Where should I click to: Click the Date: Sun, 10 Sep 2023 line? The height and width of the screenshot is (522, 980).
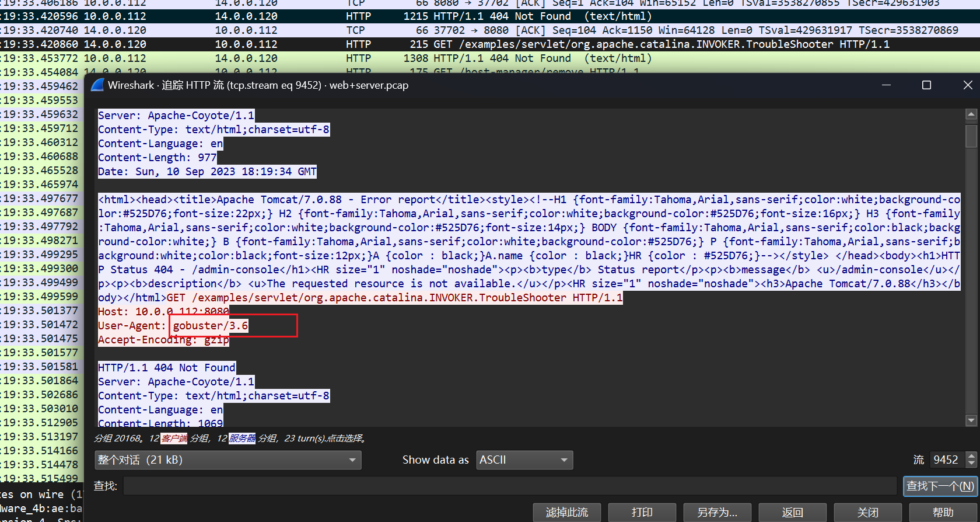[207, 172]
